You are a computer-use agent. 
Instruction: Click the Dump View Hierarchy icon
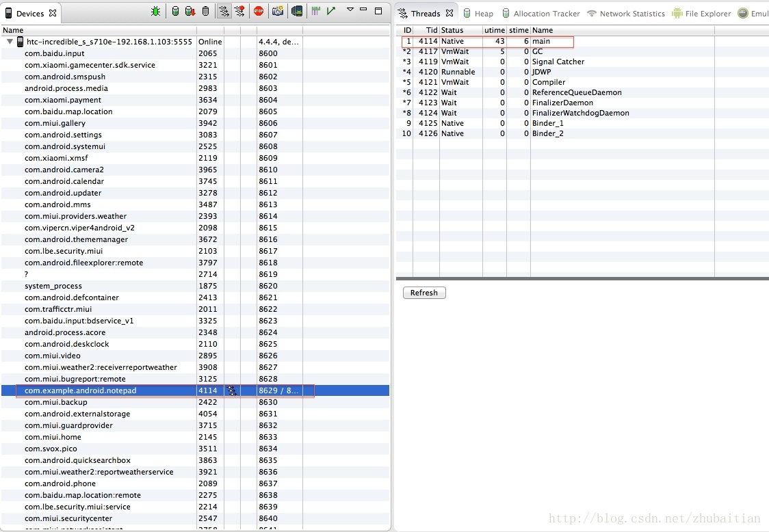coord(296,11)
